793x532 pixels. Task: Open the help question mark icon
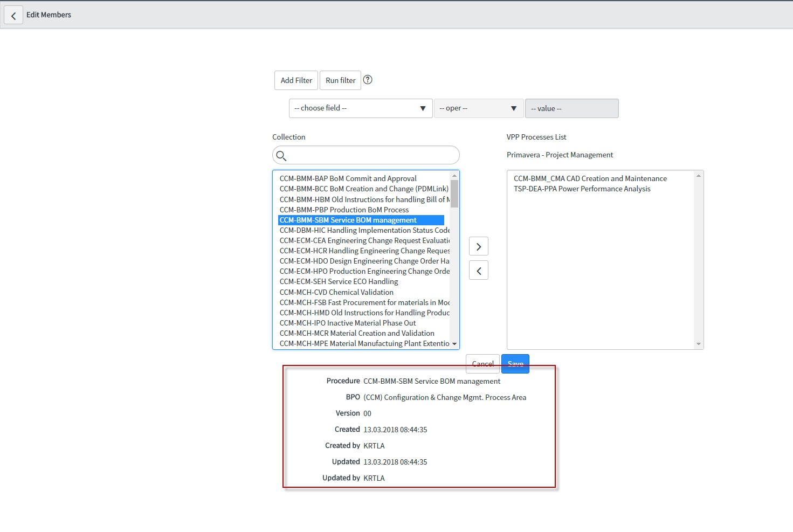368,79
